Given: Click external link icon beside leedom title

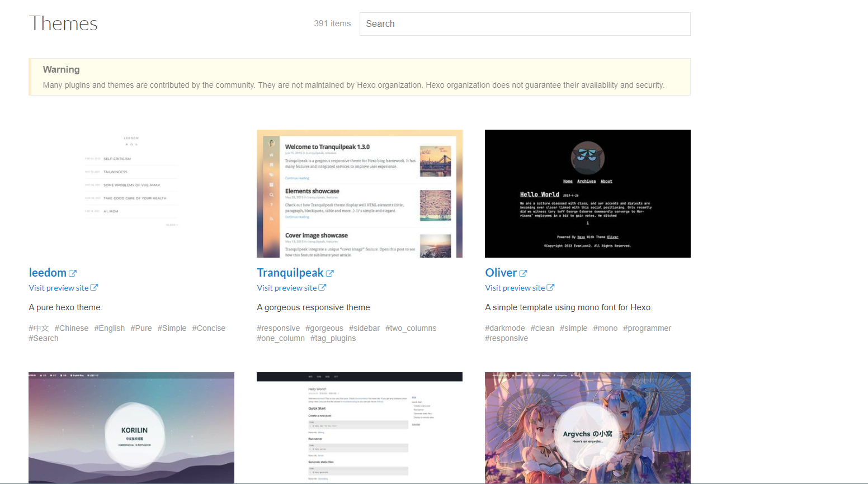Looking at the screenshot, I should 73,273.
